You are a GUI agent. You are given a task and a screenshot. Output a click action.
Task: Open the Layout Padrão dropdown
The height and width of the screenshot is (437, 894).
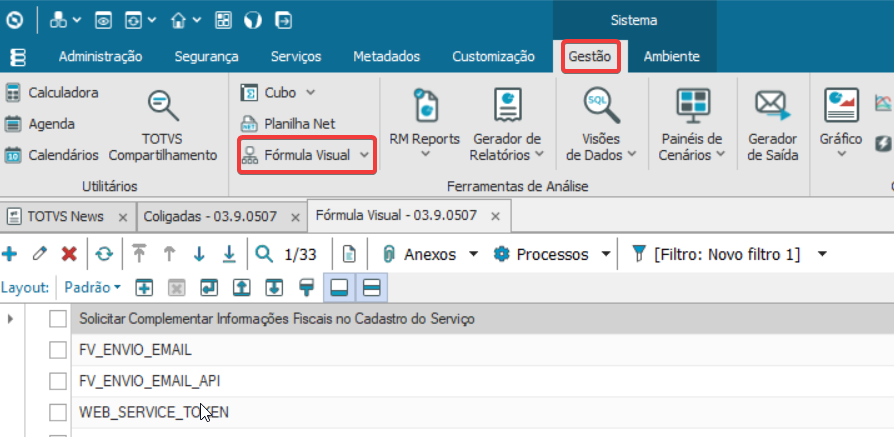coord(92,287)
